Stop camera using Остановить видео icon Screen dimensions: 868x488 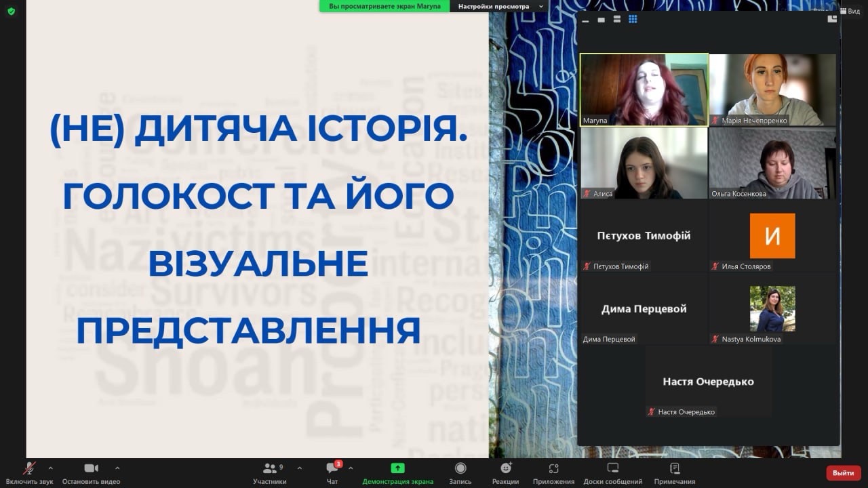91,469
